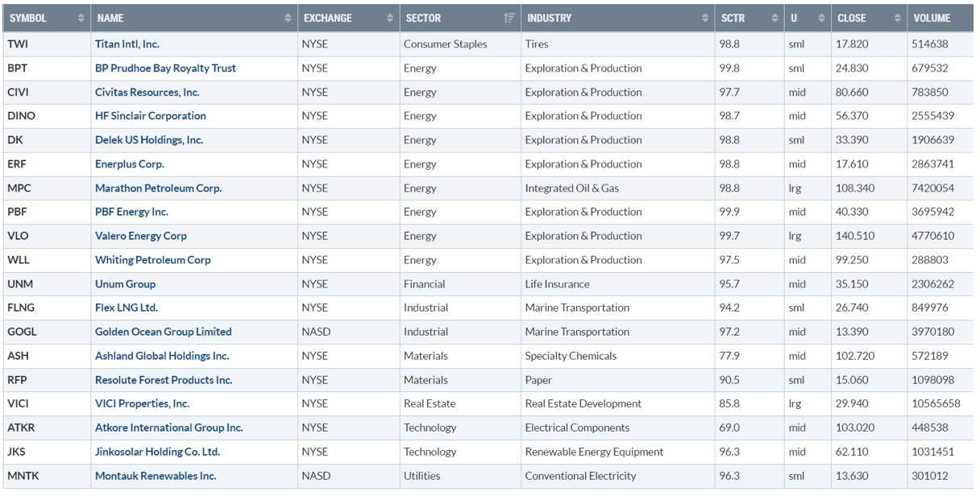Click the active sort icon in SECTOR column
Viewport: 980px width, 496px height.
pyautogui.click(x=509, y=19)
